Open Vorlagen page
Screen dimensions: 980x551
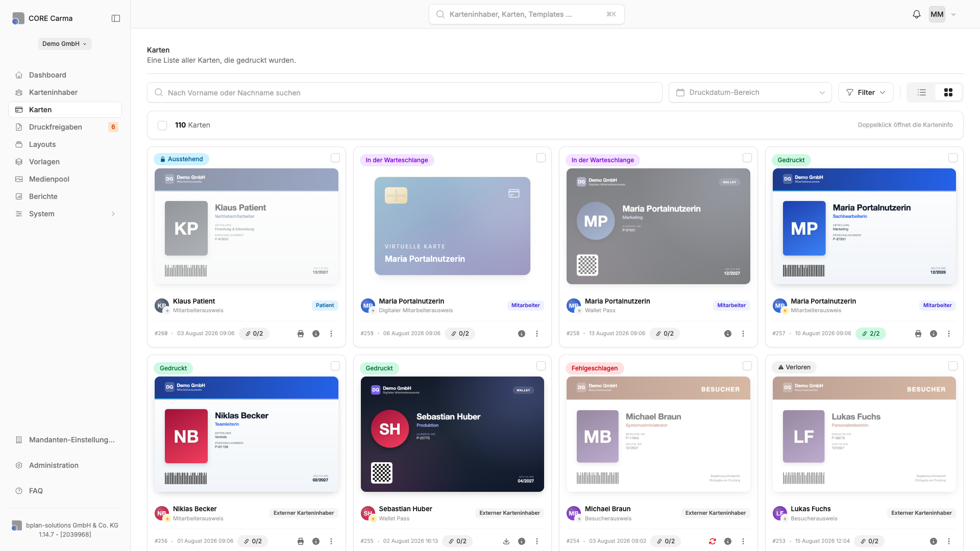pos(65,162)
